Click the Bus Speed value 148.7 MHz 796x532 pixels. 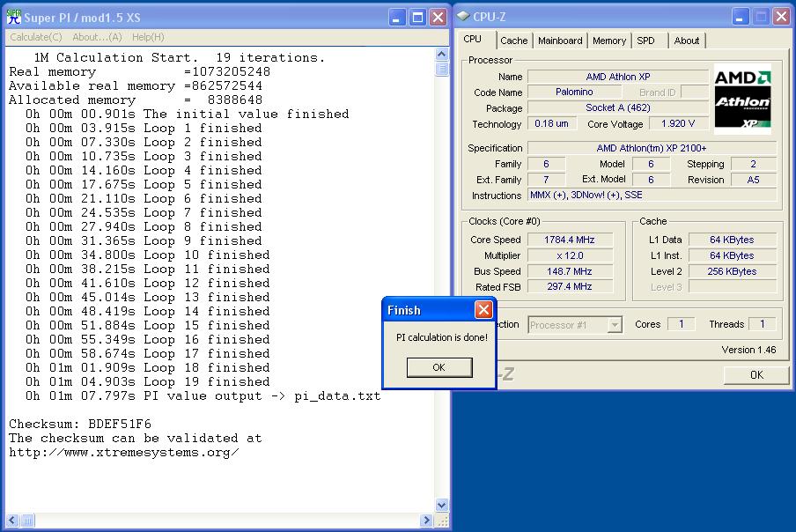570,271
